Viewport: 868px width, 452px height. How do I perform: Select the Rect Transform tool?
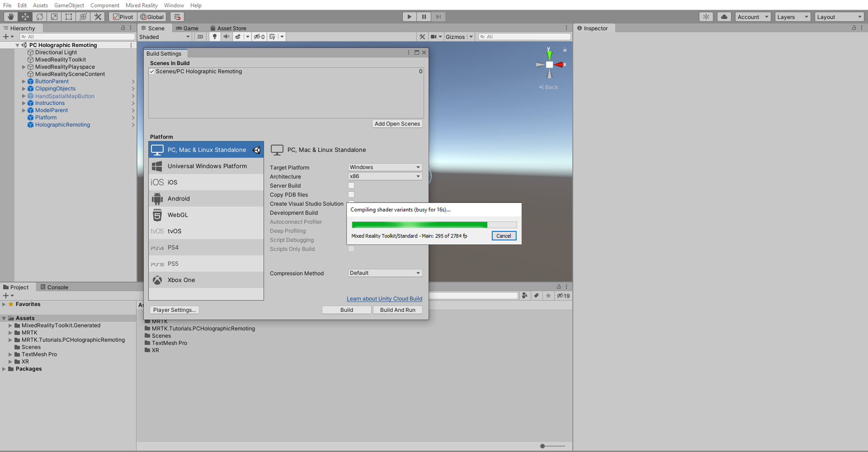68,16
